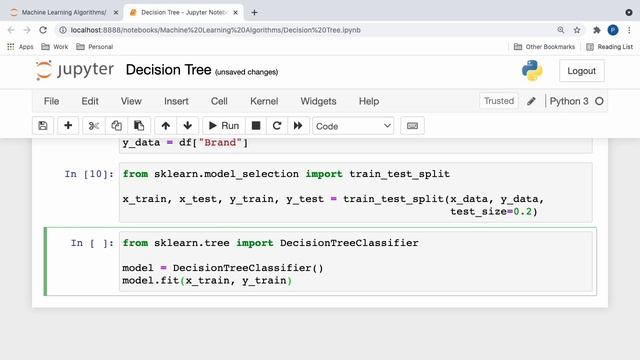Restart kernel and run all cells icon
Image resolution: width=640 pixels, height=360 pixels.
(x=298, y=126)
